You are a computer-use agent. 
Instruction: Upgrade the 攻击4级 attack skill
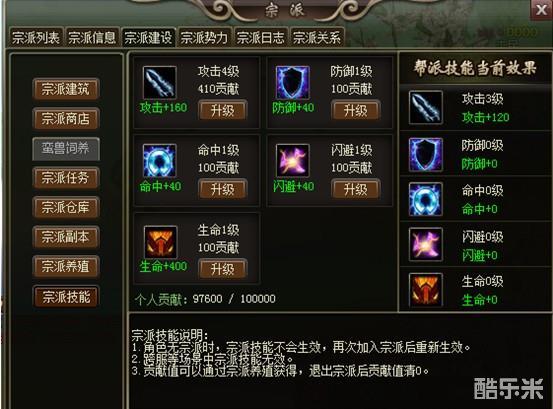[x=222, y=110]
